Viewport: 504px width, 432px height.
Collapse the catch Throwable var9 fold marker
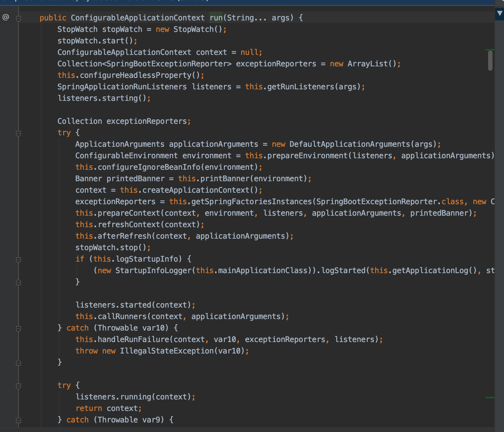click(x=19, y=420)
